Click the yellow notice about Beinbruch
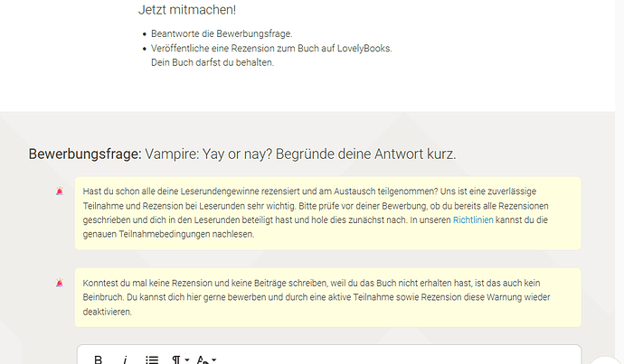The image size is (624, 364). [328, 298]
